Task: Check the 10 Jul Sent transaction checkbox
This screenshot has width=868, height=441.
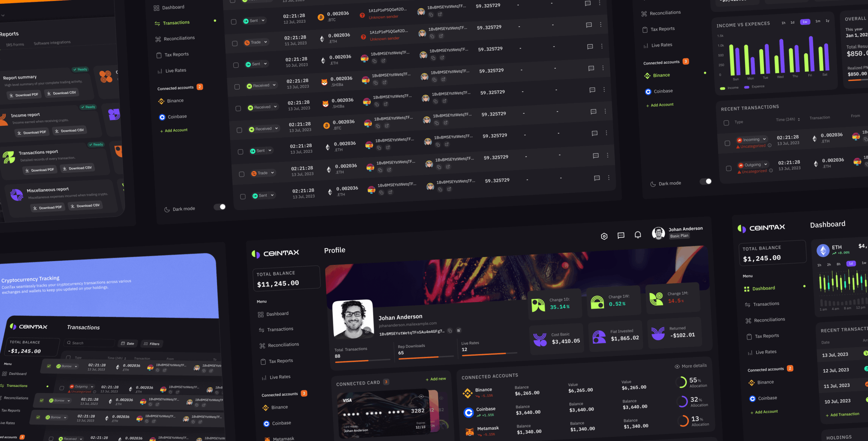Action: 236,65
